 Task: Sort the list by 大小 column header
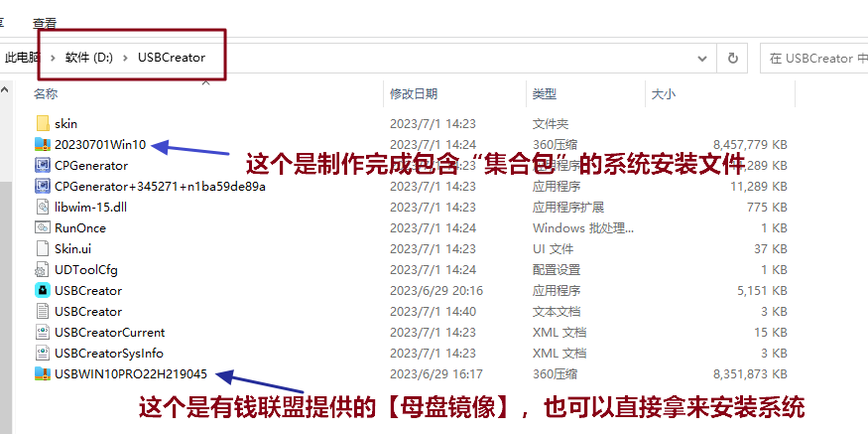[663, 93]
